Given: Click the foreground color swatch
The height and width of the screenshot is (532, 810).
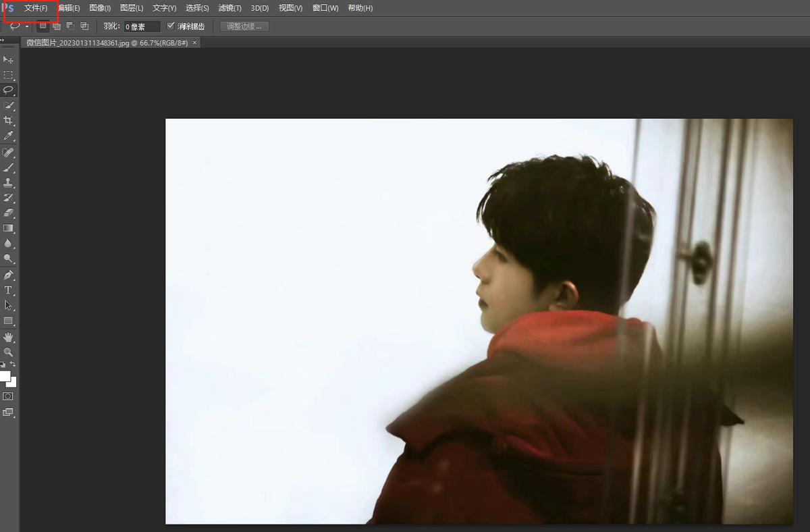Looking at the screenshot, I should (x=5, y=375).
